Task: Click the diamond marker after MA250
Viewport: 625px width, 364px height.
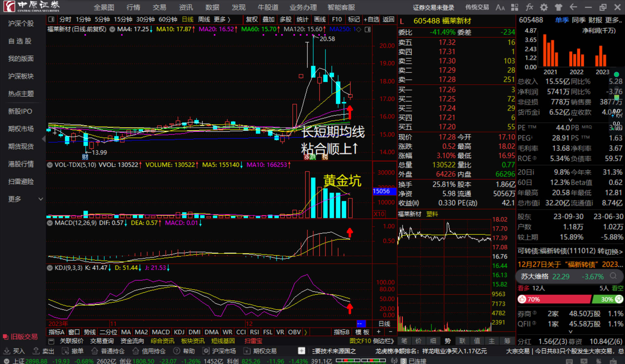Action: [358, 29]
